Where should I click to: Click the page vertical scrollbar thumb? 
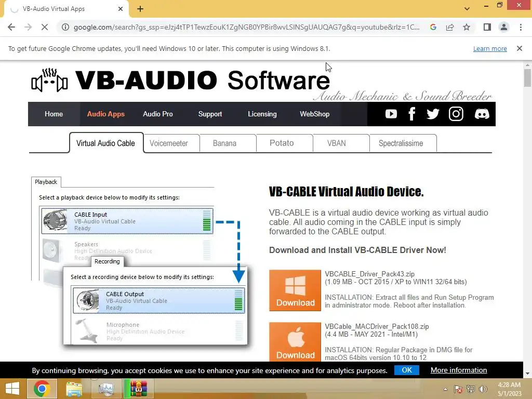[x=528, y=78]
